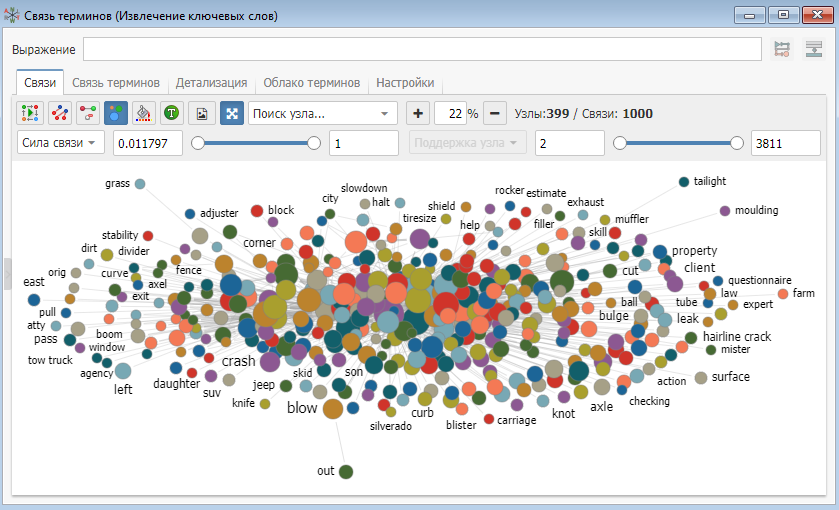The width and height of the screenshot is (839, 510).
Task: Click the expression builder icon beside expression field
Action: point(782,49)
